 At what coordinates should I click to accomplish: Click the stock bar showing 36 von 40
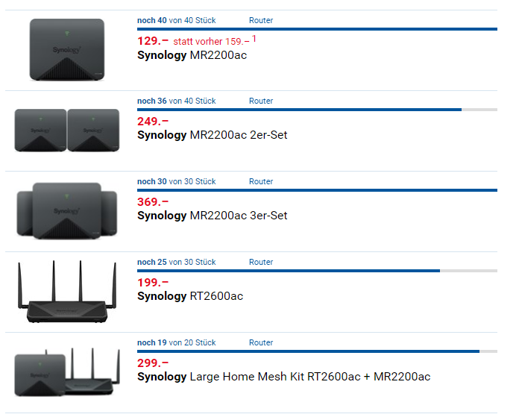pos(317,110)
